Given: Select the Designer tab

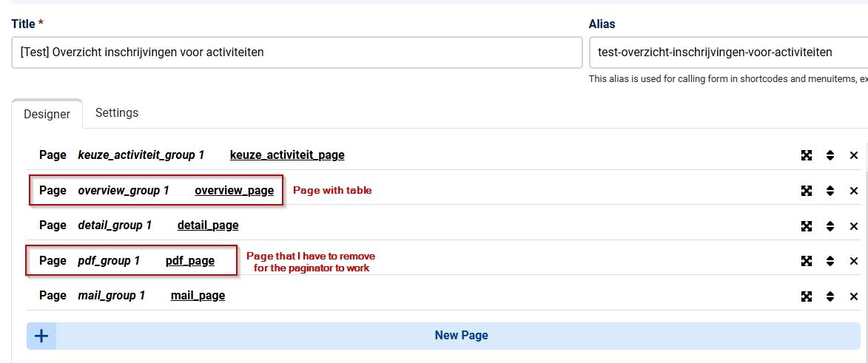Looking at the screenshot, I should pos(47,114).
